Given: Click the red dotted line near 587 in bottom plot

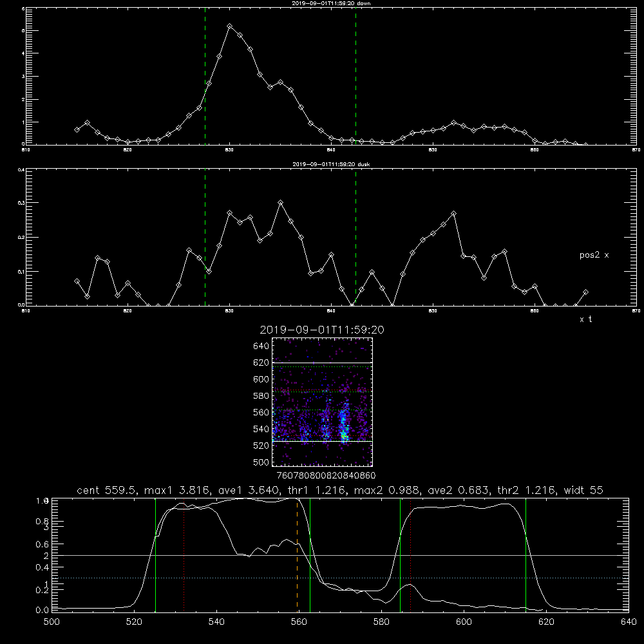Looking at the screenshot, I should 410,555.
